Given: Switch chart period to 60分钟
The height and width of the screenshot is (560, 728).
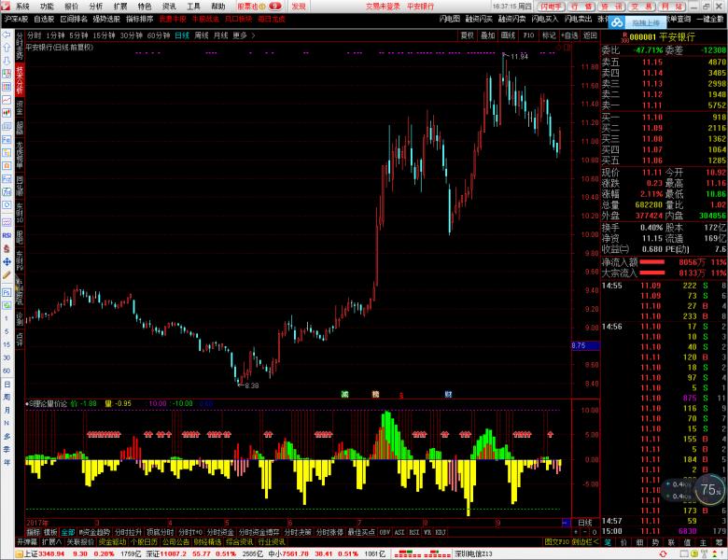Looking at the screenshot, I should tap(159, 35).
